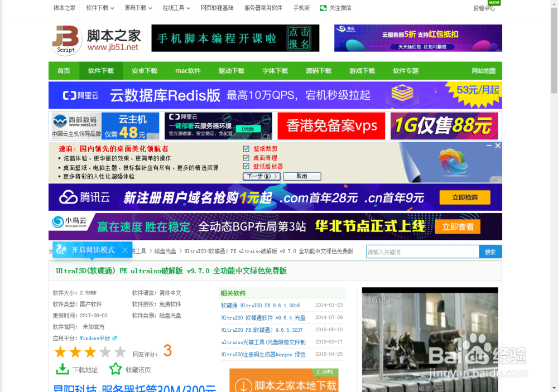Open 网站地图 in green navigation bar
This screenshot has width=558, height=392.
pos(484,71)
